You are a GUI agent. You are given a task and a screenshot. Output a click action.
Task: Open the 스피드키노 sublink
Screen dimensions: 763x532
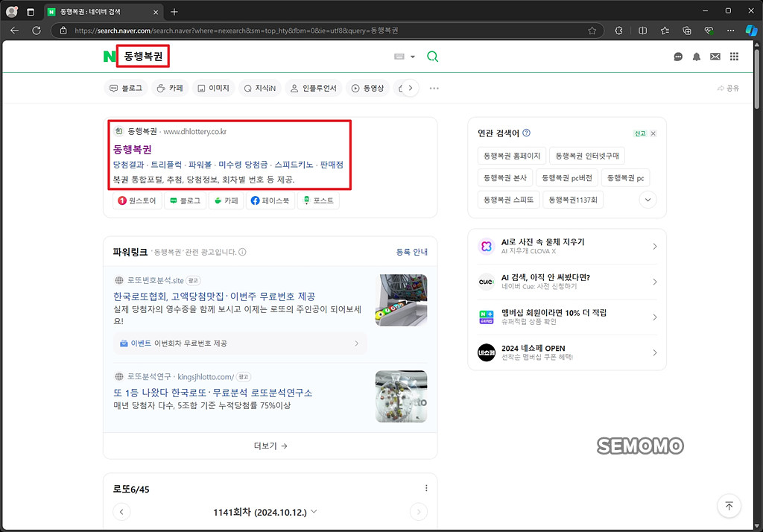coord(294,165)
